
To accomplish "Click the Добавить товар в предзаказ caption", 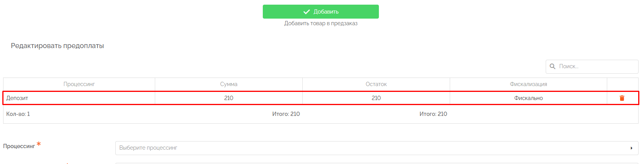I will 321,23.
